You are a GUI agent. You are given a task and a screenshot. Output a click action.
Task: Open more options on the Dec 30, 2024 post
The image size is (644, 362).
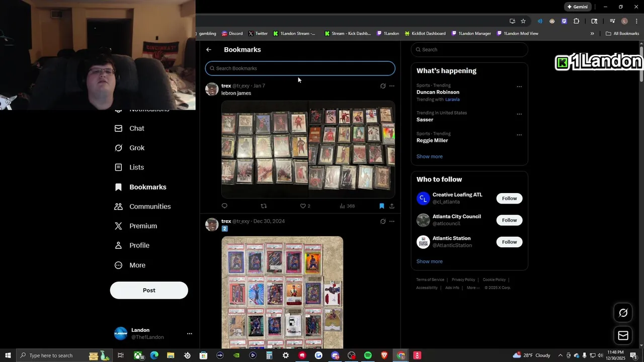[x=392, y=221]
